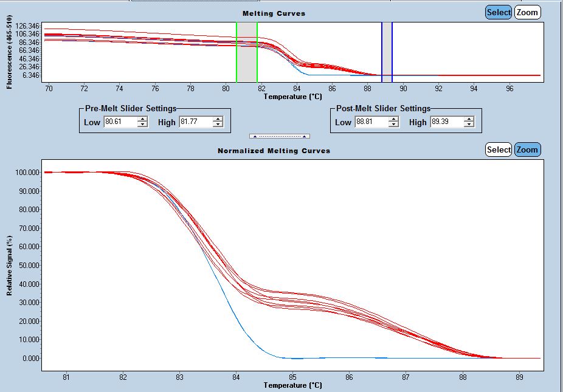Decrease Post-Melt Low value with down arrow
563x392 pixels.
[393, 125]
